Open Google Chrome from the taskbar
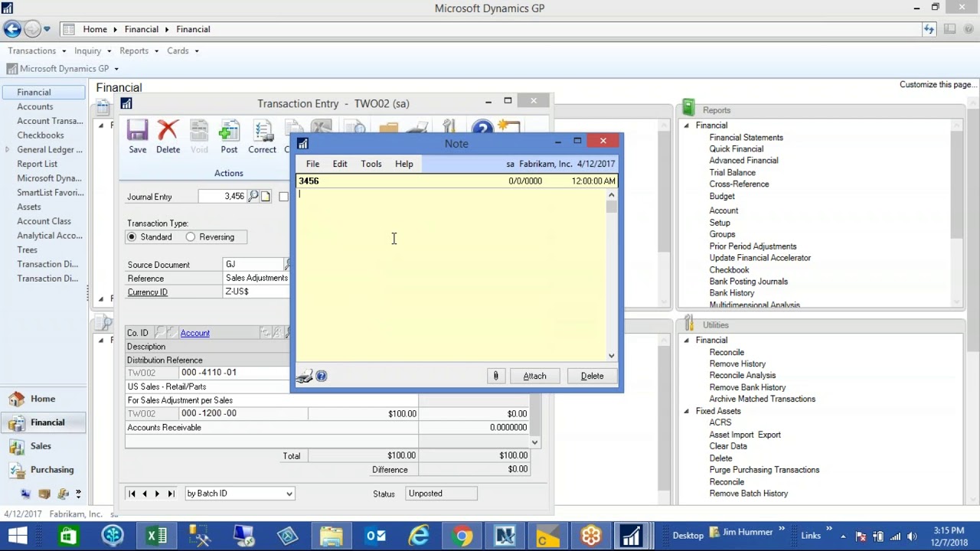Image resolution: width=980 pixels, height=551 pixels. click(x=462, y=536)
